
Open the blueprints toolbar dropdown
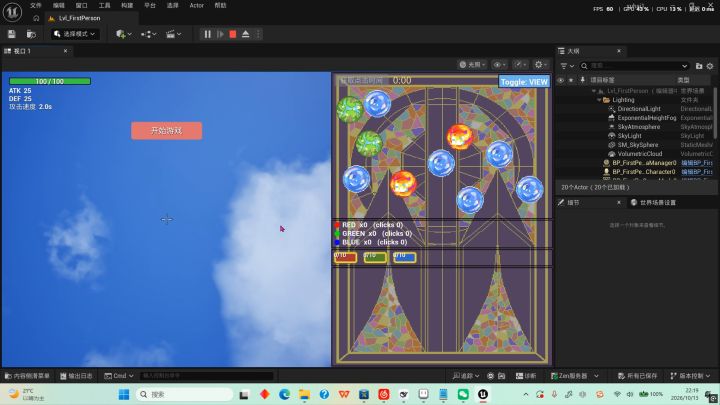click(148, 34)
